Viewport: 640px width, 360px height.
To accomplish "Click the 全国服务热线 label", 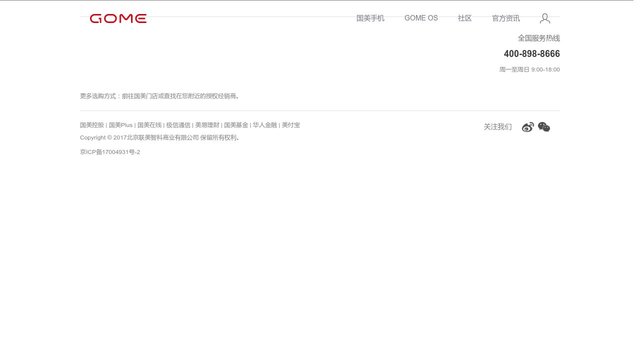I will pyautogui.click(x=539, y=38).
